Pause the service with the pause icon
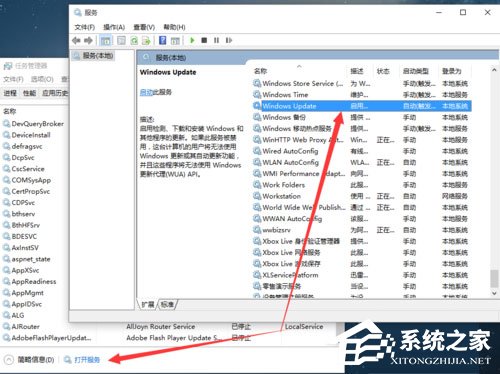The height and width of the screenshot is (374, 500). 216,40
